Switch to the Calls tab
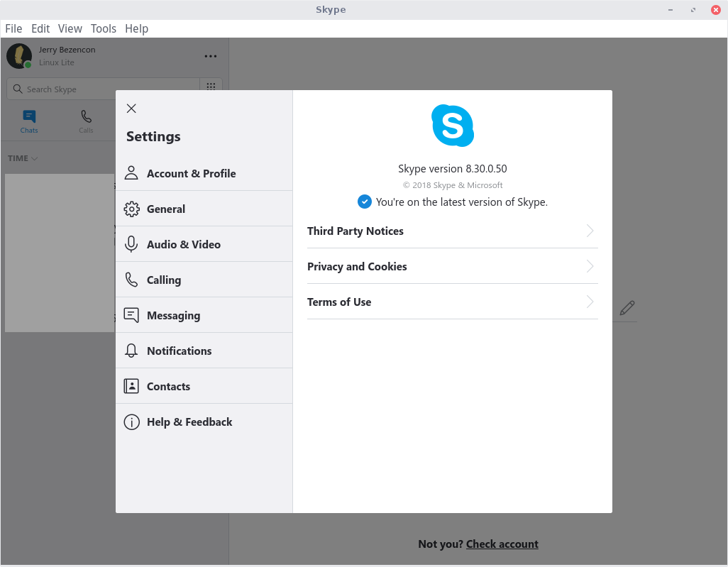Viewport: 728px width, 567px height. pyautogui.click(x=86, y=121)
